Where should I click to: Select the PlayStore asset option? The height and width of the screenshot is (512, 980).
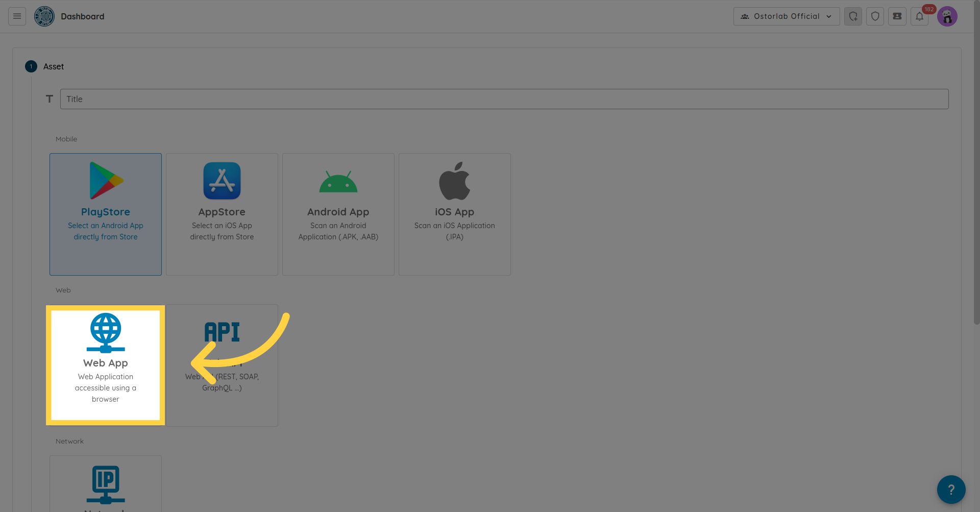[106, 214]
